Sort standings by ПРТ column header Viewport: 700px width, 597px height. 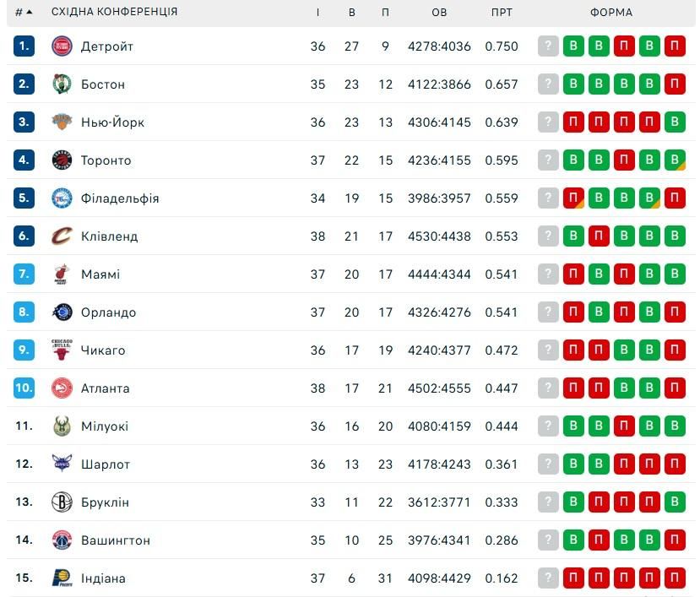click(502, 13)
